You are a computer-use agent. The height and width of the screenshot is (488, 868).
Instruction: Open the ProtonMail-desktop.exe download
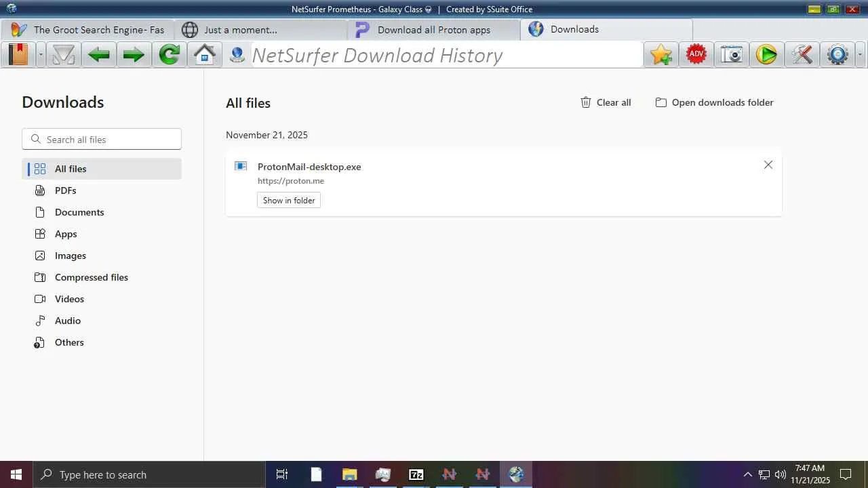(x=309, y=167)
